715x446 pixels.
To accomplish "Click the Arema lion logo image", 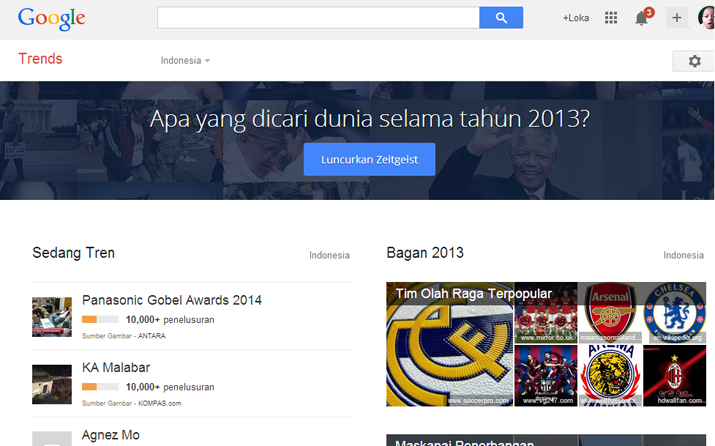I will (x=610, y=375).
